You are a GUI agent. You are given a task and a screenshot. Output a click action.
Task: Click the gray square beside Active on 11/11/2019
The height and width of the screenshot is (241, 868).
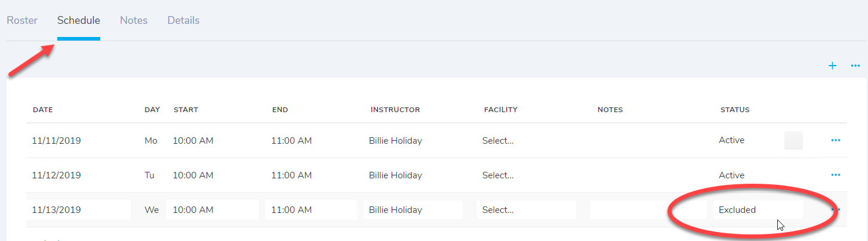(x=793, y=141)
